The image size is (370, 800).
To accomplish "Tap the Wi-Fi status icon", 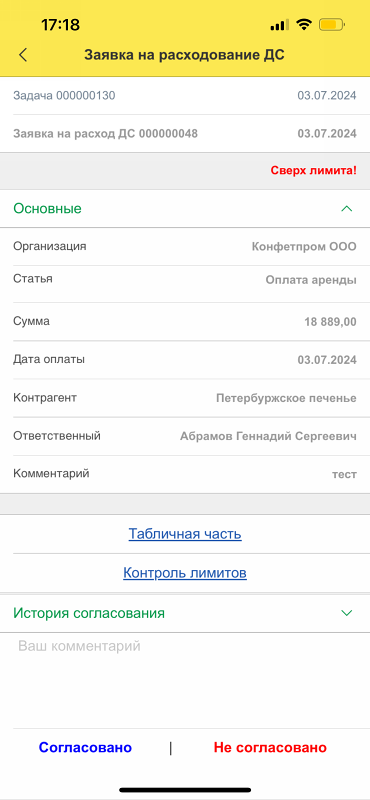I will tap(304, 24).
